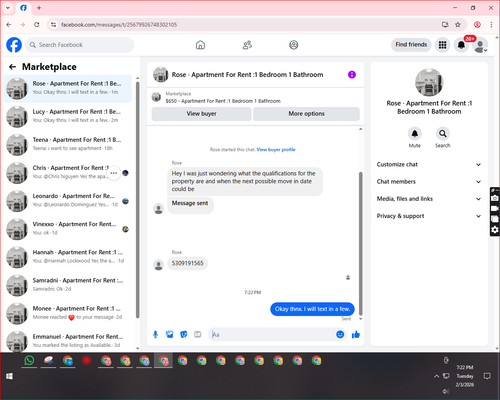This screenshot has width=500, height=400.
Task: Open the taskbar clock and date
Action: (x=465, y=376)
